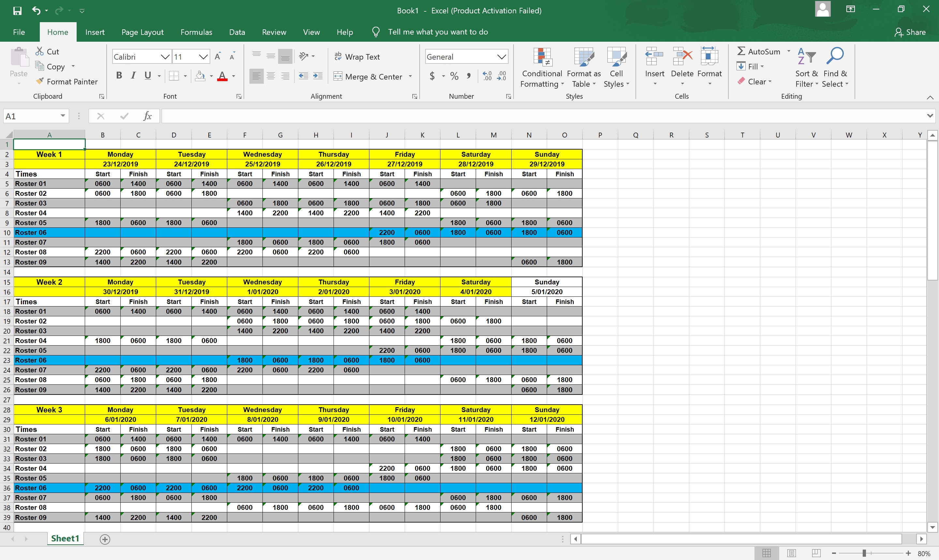Switch to the Page Layout tab
The image size is (939, 560).
(x=142, y=32)
